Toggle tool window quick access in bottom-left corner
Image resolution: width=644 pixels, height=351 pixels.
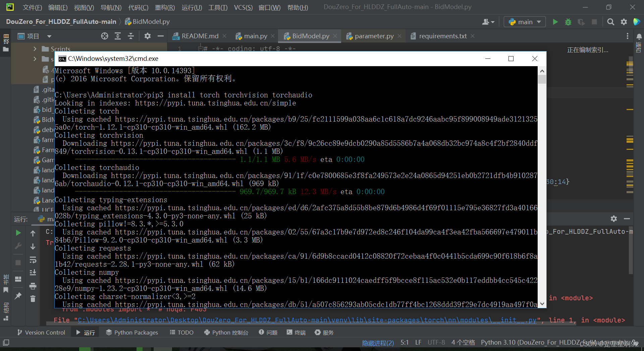pos(6,343)
